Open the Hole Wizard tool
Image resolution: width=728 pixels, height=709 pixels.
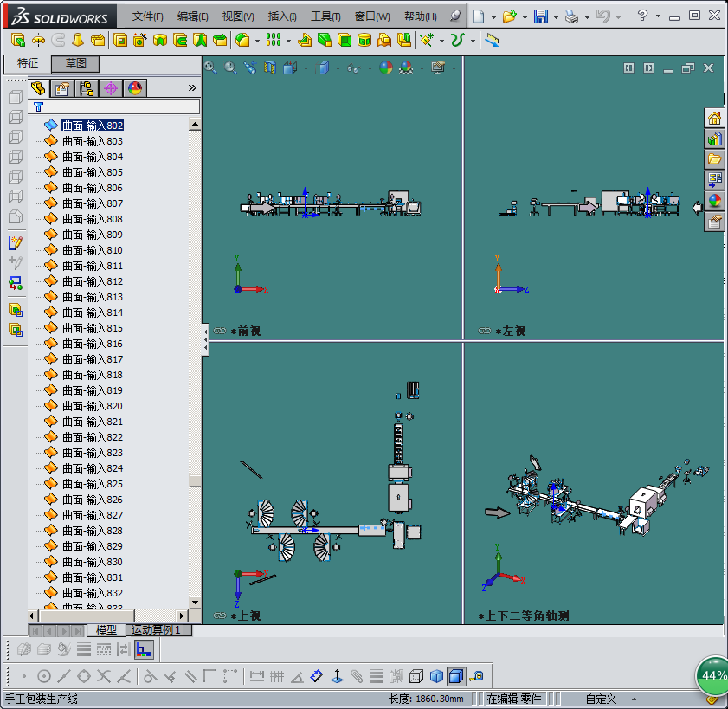(139, 41)
